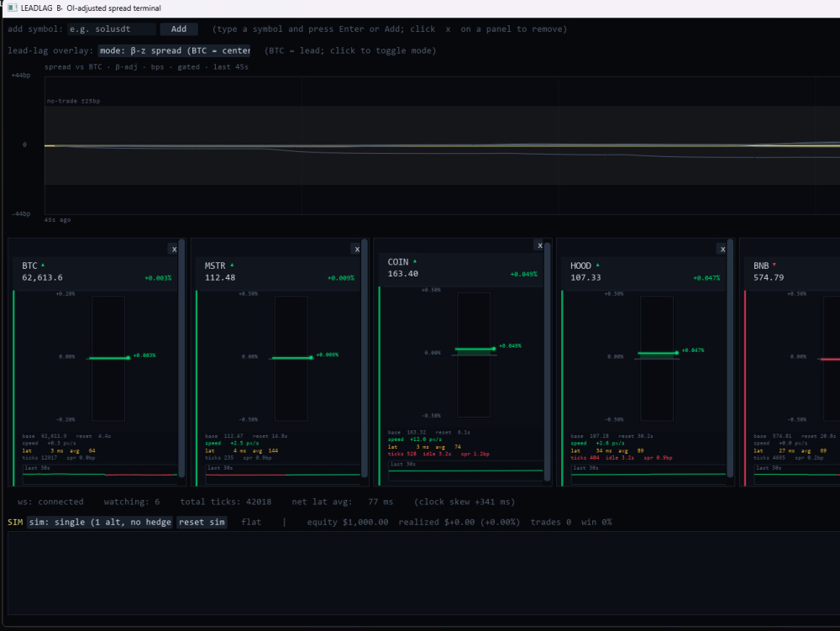Click the HOOD last 30s sparkline

pos(648,474)
